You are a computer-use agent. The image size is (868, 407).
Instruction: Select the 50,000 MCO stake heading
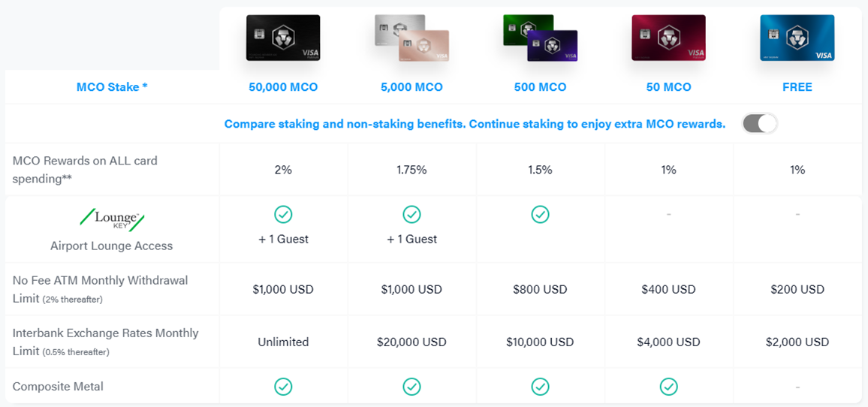(x=283, y=87)
